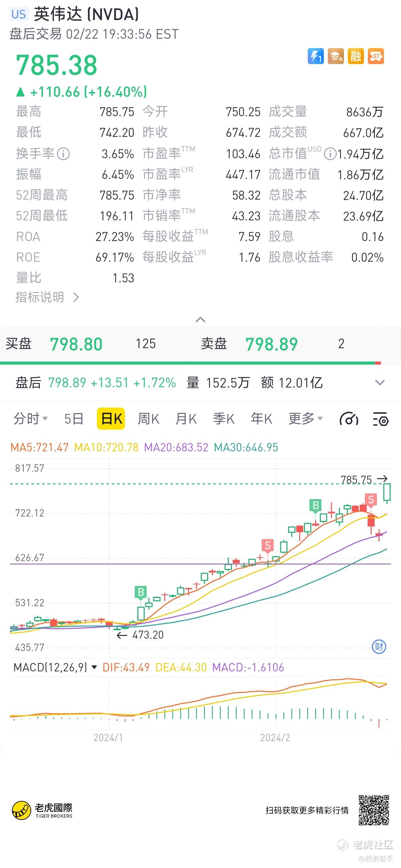Tap the 扫码获取更多精彩行情 text
Viewport: 401px width, 868px height.
click(307, 810)
